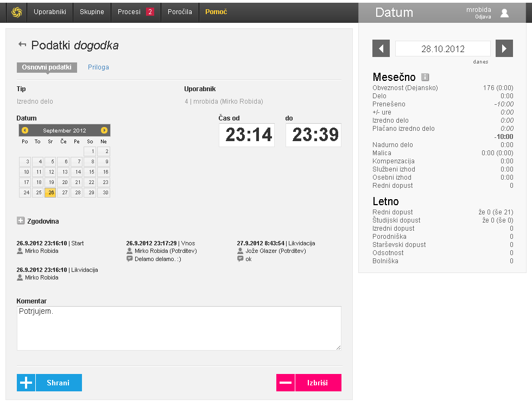Expand the Zgodovina history section
This screenshot has width=532, height=406.
pos(21,221)
